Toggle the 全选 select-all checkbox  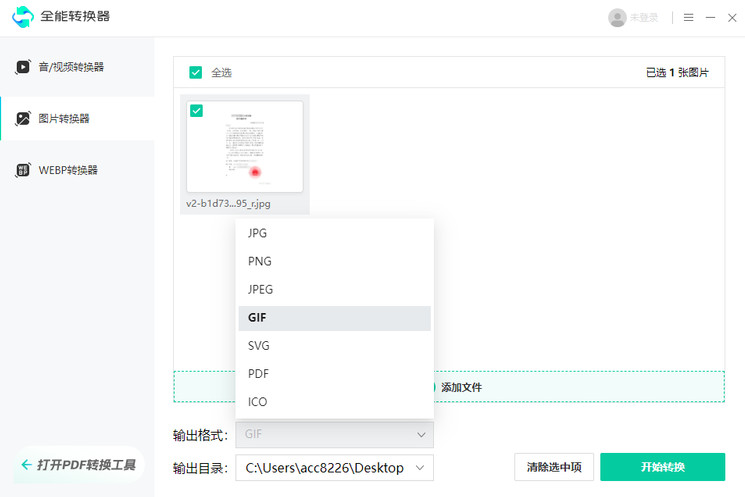[195, 72]
